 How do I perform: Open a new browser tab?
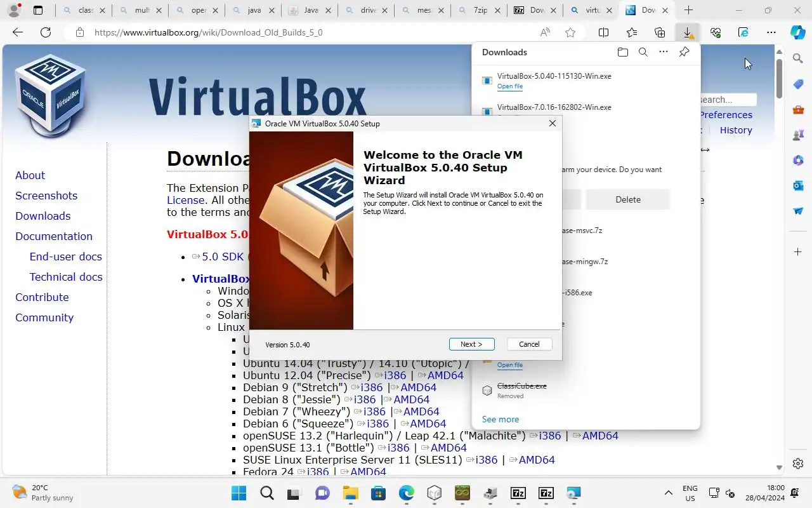tap(688, 10)
